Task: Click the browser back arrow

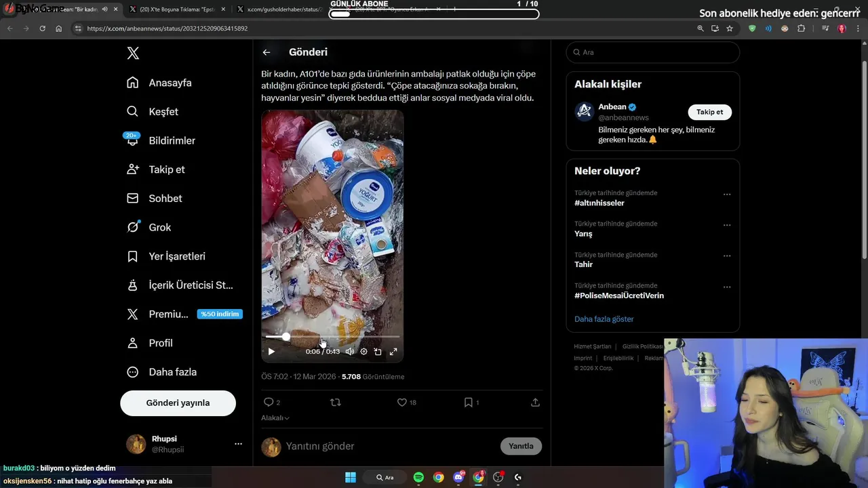Action: [9, 28]
